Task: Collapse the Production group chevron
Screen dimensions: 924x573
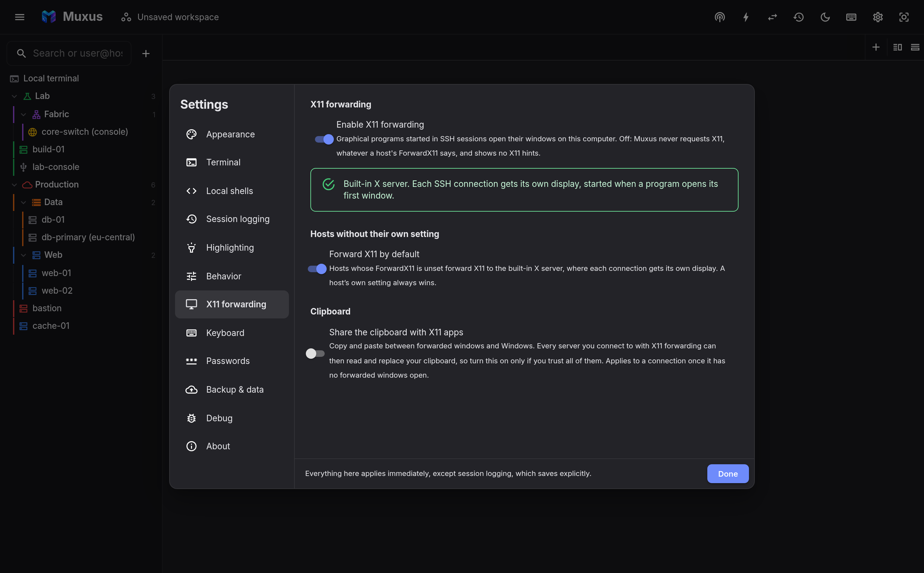Action: point(14,185)
